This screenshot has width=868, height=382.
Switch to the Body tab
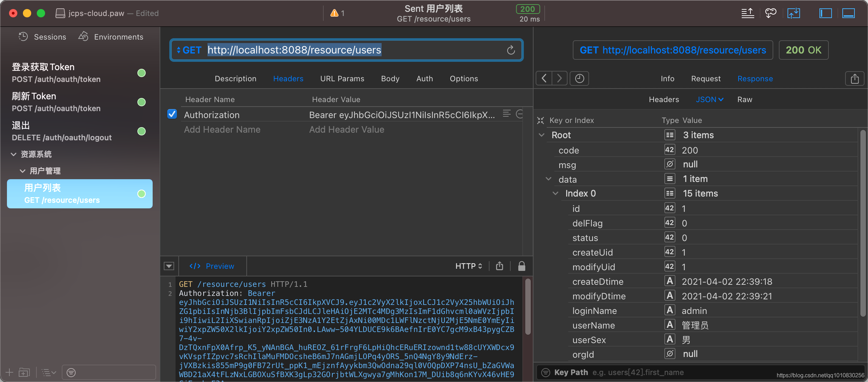[390, 79]
